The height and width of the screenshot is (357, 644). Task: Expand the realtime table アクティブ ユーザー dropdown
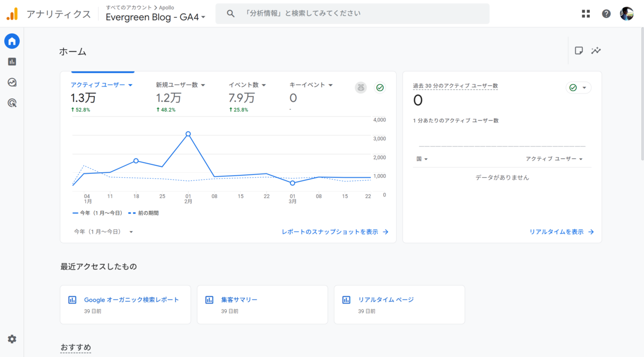pos(554,159)
